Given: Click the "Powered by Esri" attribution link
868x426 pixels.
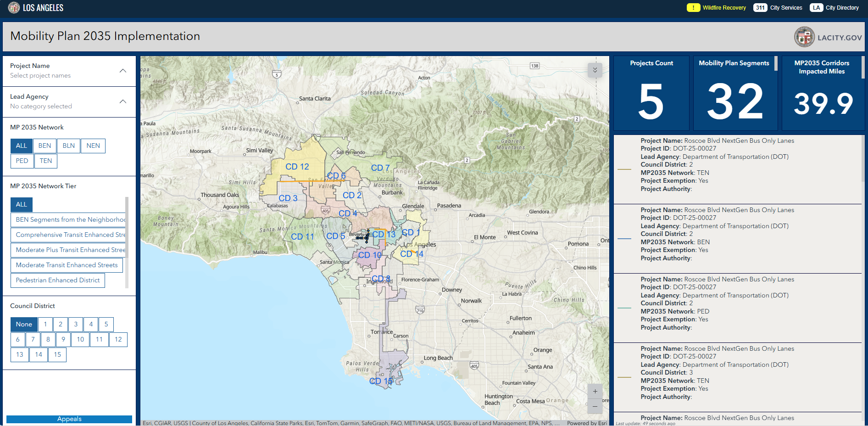Looking at the screenshot, I should pyautogui.click(x=587, y=423).
